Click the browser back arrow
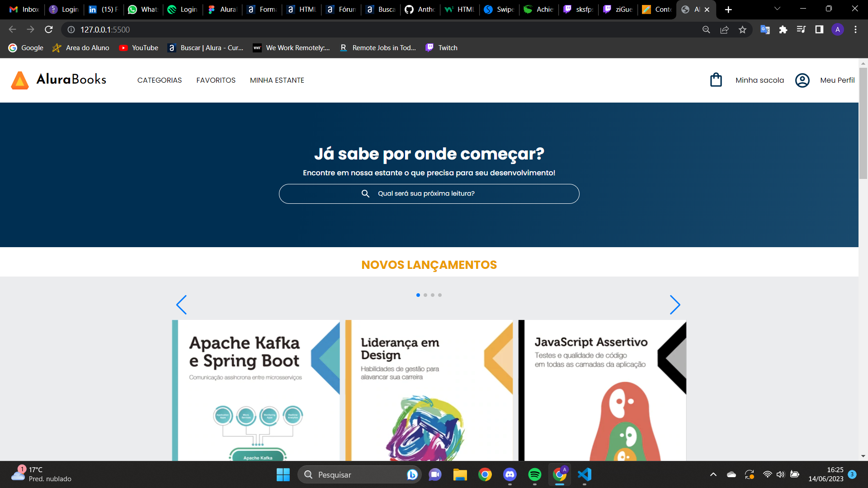Image resolution: width=868 pixels, height=488 pixels. [12, 29]
